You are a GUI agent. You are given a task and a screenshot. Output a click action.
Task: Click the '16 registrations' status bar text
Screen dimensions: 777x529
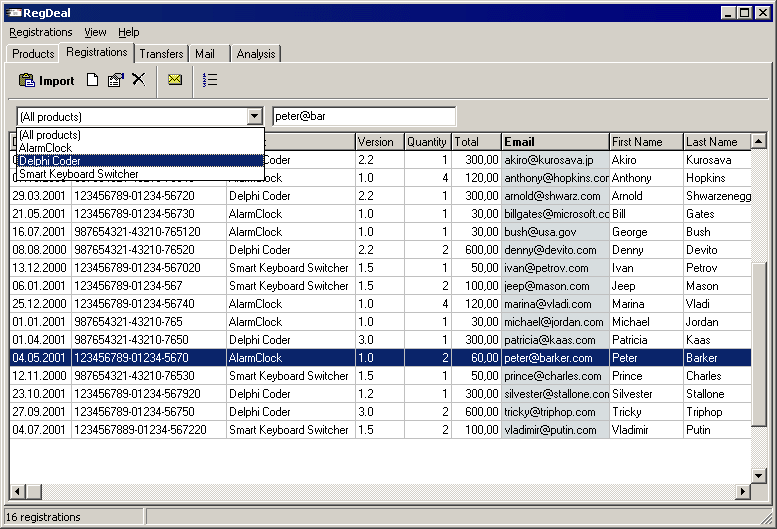point(43,517)
